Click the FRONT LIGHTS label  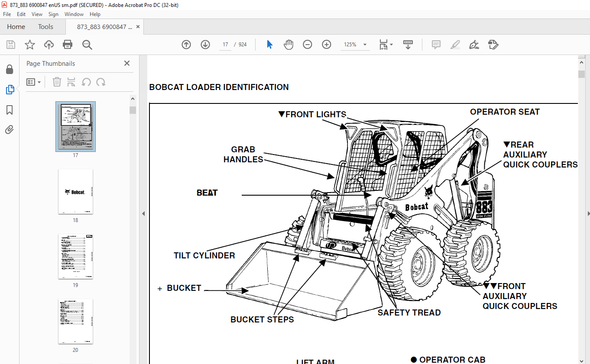click(312, 114)
